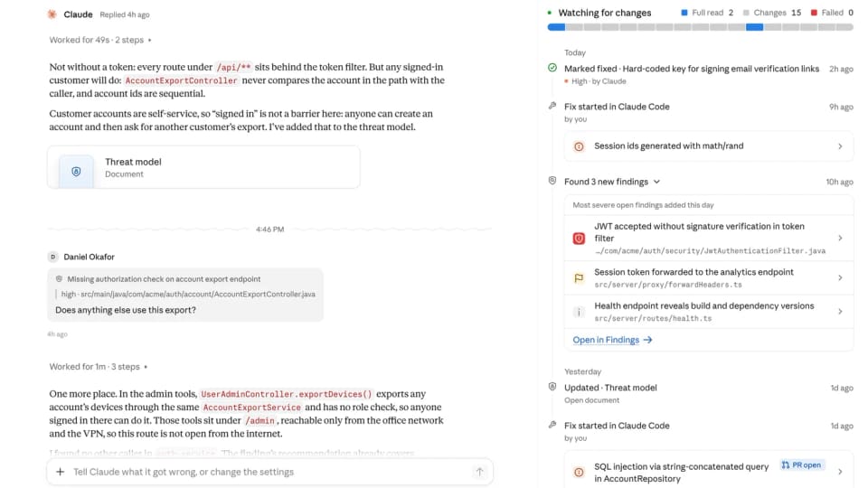Click the plus attach icon in message box
The width and height of the screenshot is (868, 488).
pyautogui.click(x=61, y=472)
